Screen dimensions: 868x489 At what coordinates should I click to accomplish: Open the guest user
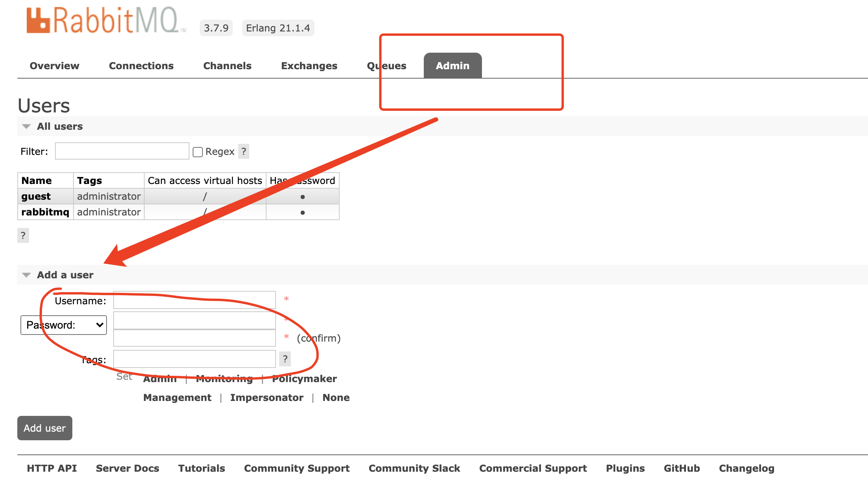pyautogui.click(x=36, y=196)
